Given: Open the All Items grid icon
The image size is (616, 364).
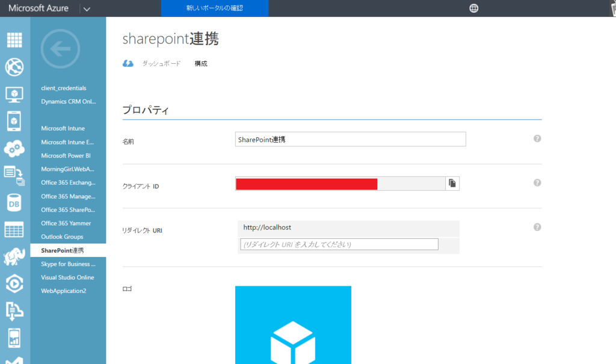Looking at the screenshot, I should [14, 40].
